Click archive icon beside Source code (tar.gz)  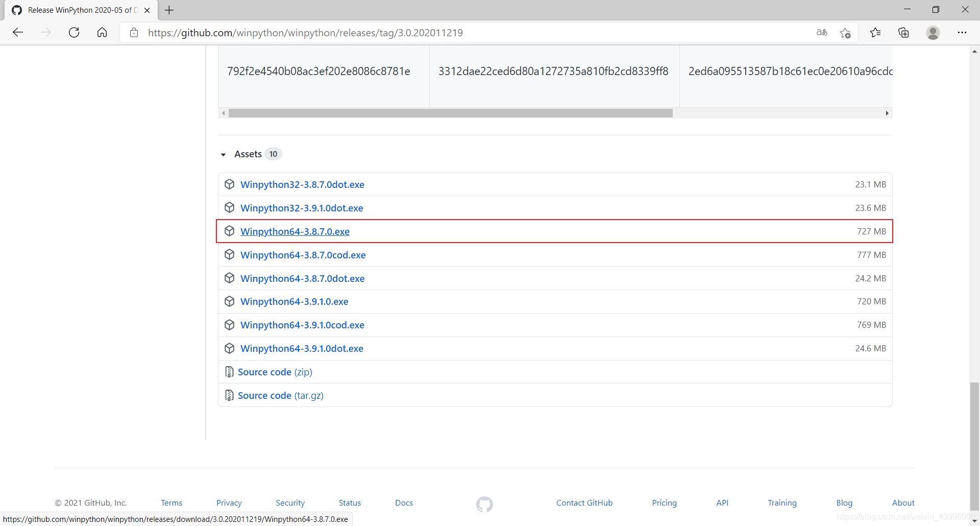tap(229, 395)
